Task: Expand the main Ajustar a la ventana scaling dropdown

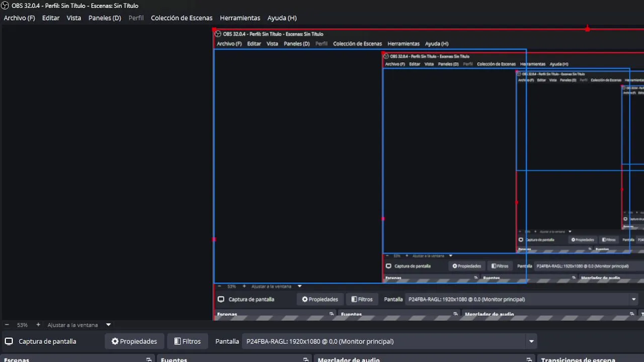Action: point(108,325)
